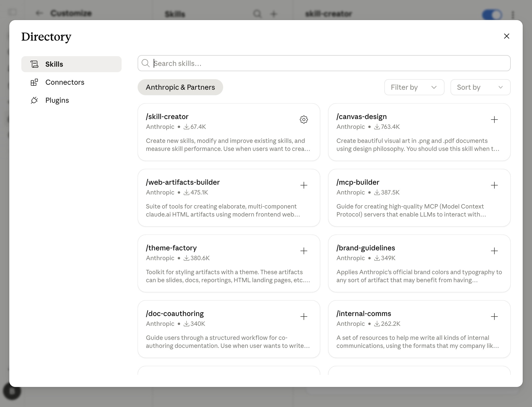Click the Directory dialog heading

[46, 37]
